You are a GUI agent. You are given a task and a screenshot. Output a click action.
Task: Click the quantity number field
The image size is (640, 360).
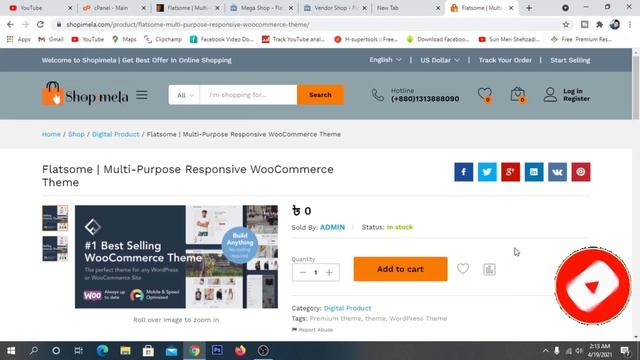click(x=316, y=272)
